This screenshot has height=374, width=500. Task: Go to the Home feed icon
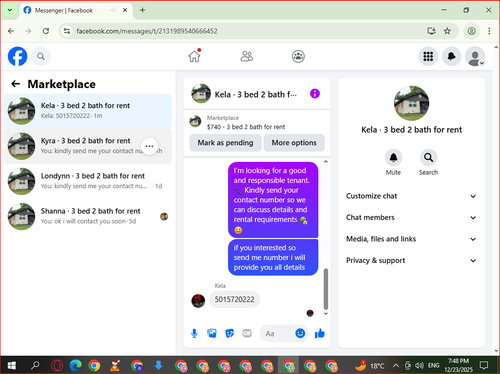point(194,56)
